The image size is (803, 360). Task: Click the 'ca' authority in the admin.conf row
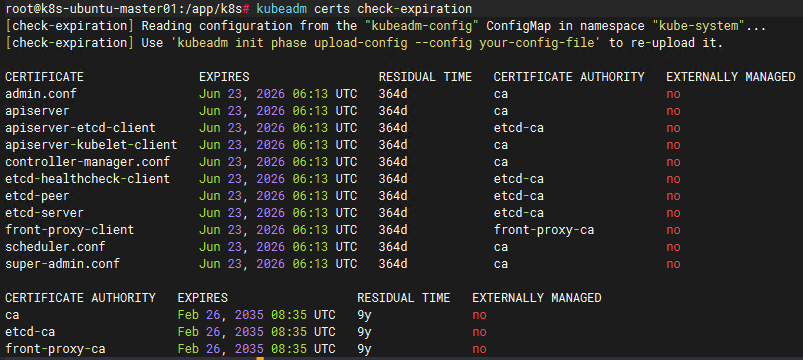pyautogui.click(x=501, y=94)
